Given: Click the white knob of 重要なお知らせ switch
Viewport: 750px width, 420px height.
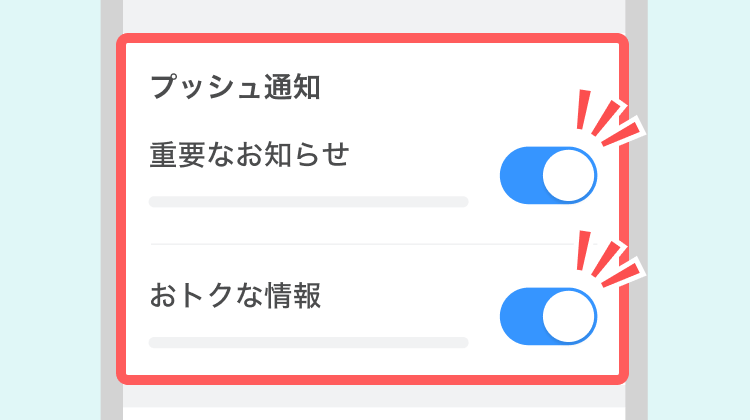Looking at the screenshot, I should 569,176.
